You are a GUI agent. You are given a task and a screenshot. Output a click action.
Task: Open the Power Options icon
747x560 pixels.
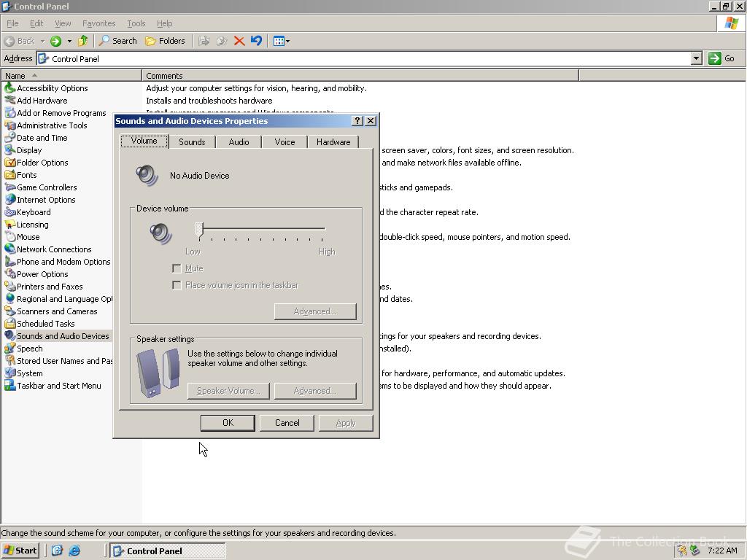[9, 274]
